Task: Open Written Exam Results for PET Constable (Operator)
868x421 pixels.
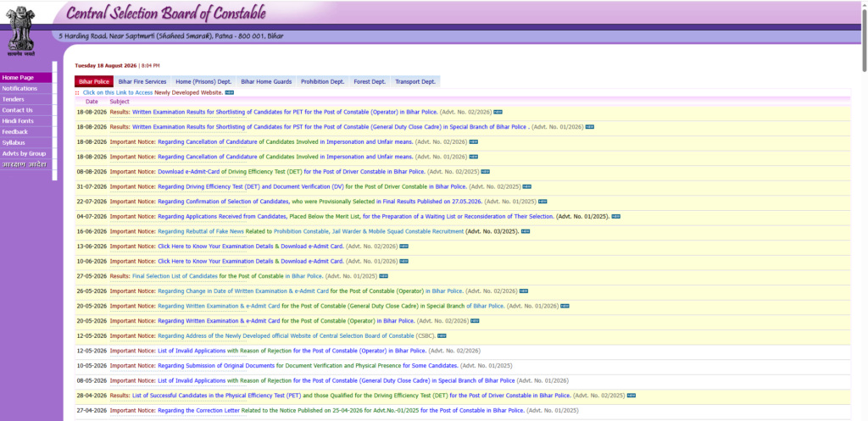Action: pos(285,112)
